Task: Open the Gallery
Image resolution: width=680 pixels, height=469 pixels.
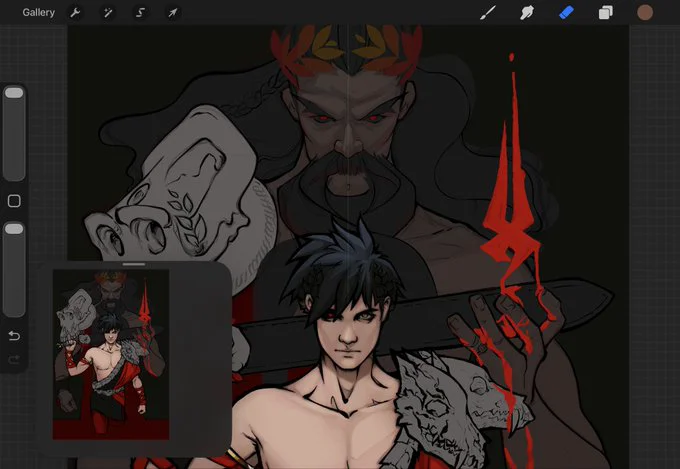Action: [x=39, y=13]
